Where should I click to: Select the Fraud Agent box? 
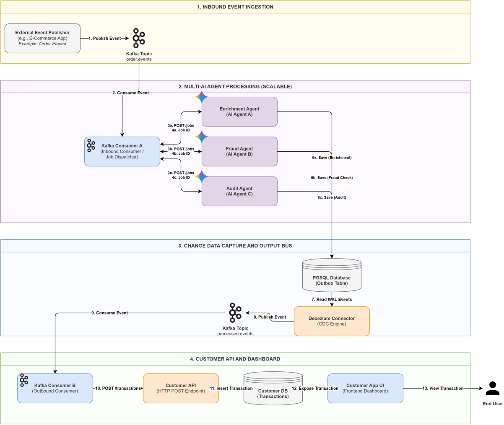click(x=239, y=152)
